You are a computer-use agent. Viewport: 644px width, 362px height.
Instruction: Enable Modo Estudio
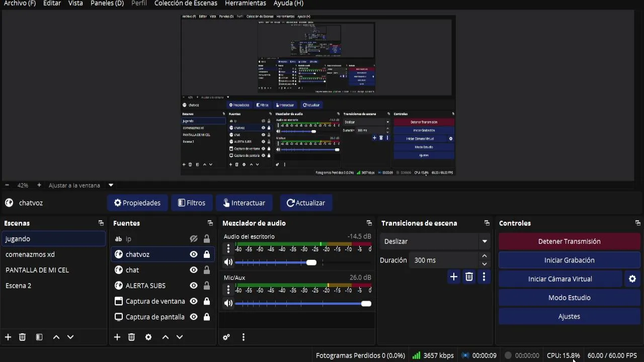pos(570,298)
